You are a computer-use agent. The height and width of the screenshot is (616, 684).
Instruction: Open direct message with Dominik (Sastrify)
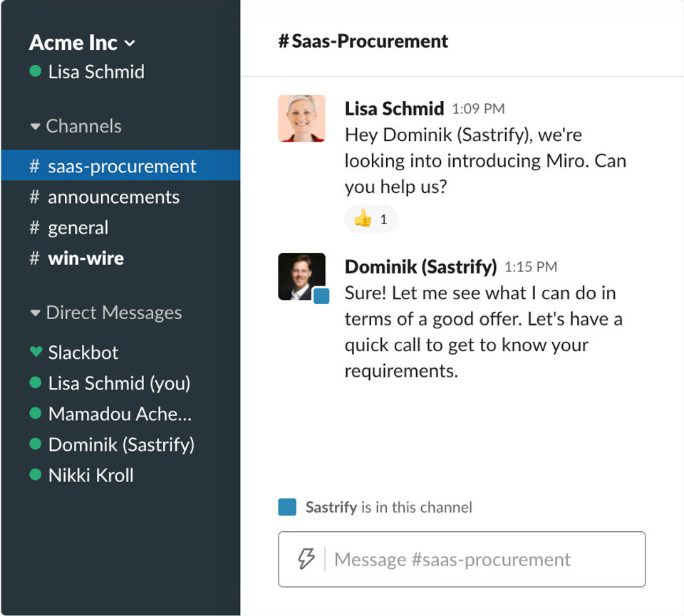coord(121,444)
